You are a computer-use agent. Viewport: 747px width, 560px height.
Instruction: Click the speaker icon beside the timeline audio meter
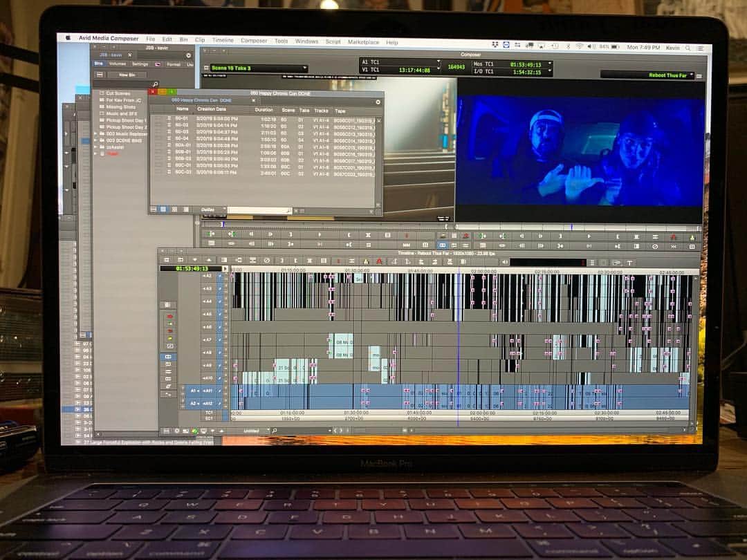tap(505, 262)
